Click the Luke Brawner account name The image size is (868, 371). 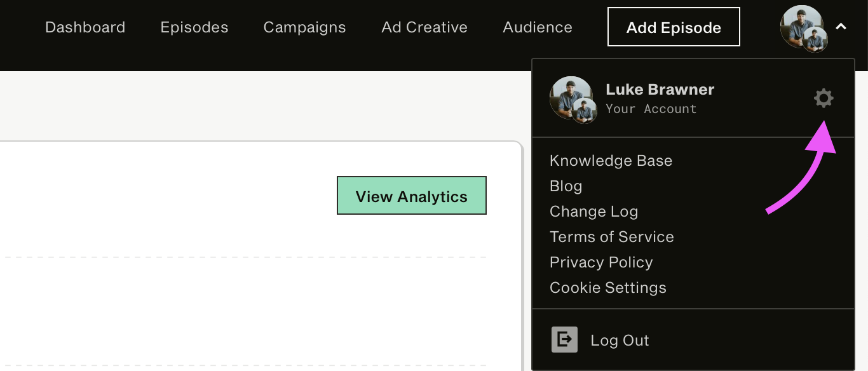pos(660,90)
